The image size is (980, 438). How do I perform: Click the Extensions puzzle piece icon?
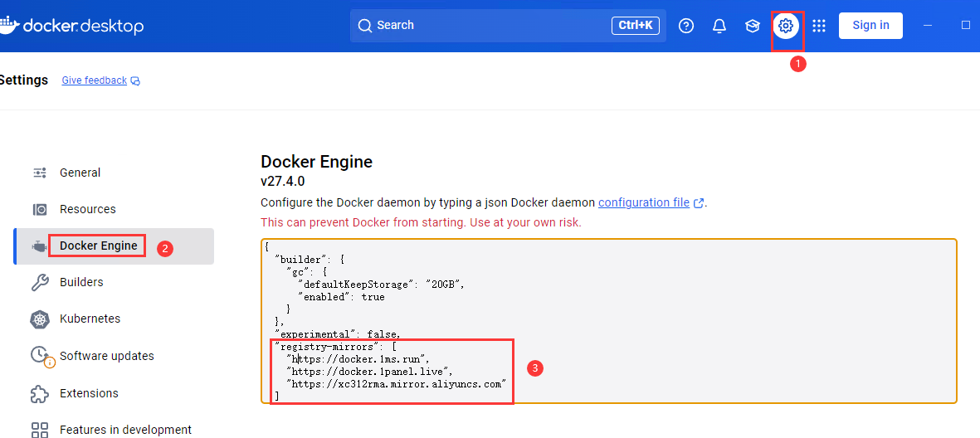point(39,394)
